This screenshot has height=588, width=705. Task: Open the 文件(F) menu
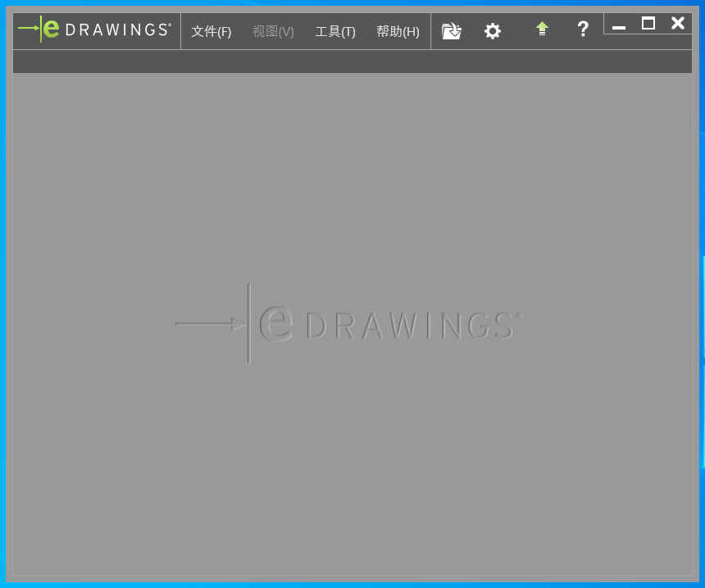point(211,31)
